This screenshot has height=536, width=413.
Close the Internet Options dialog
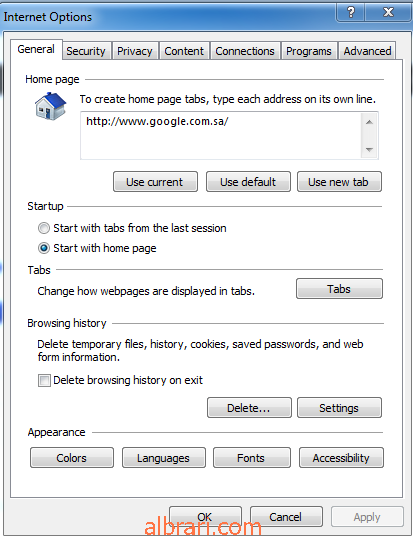[388, 12]
